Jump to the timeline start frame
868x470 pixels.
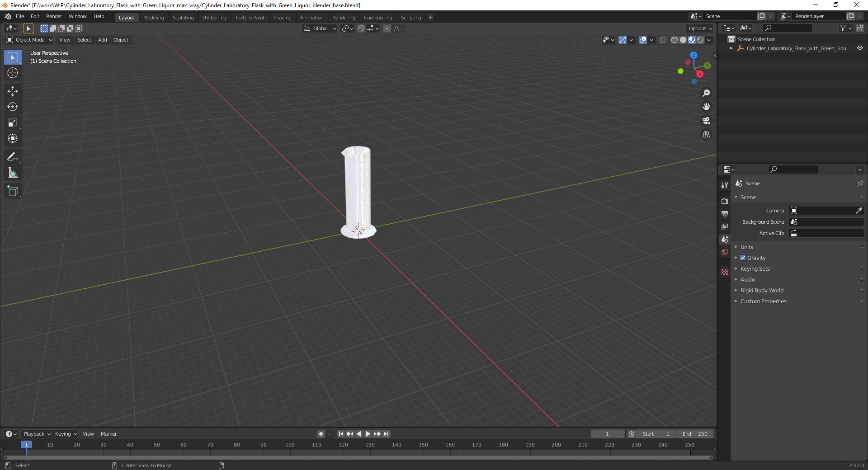click(x=341, y=434)
